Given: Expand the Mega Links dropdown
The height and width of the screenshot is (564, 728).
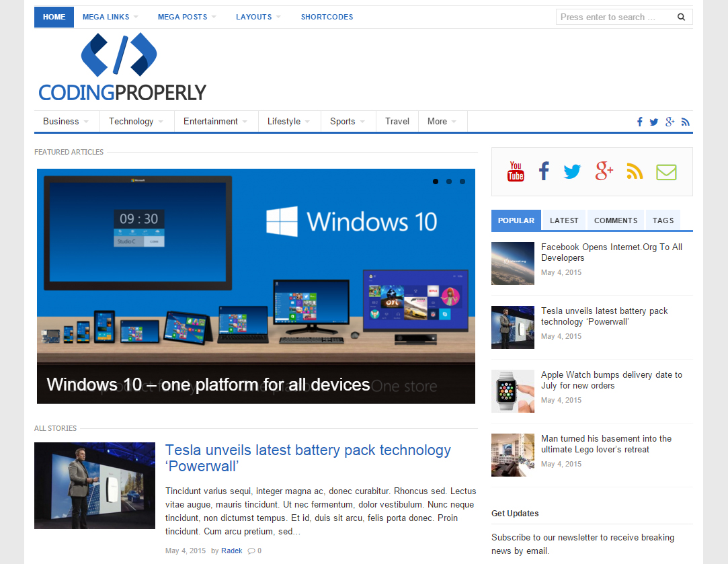Looking at the screenshot, I should (110, 17).
